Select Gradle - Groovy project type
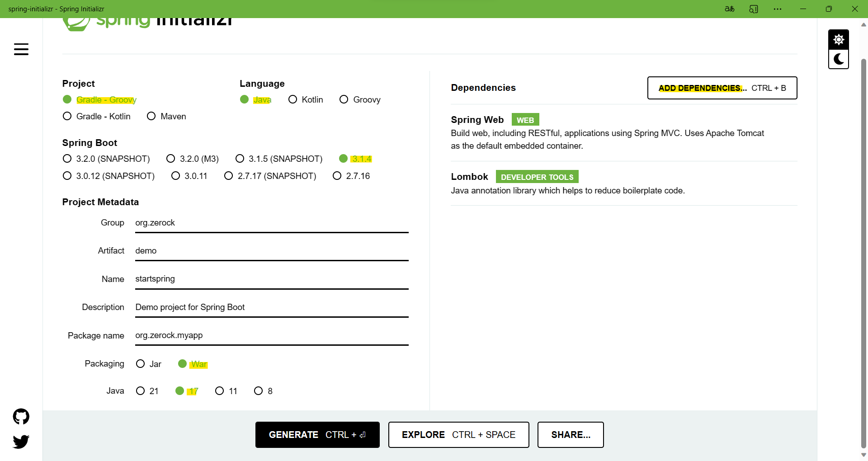868x461 pixels. click(x=99, y=99)
